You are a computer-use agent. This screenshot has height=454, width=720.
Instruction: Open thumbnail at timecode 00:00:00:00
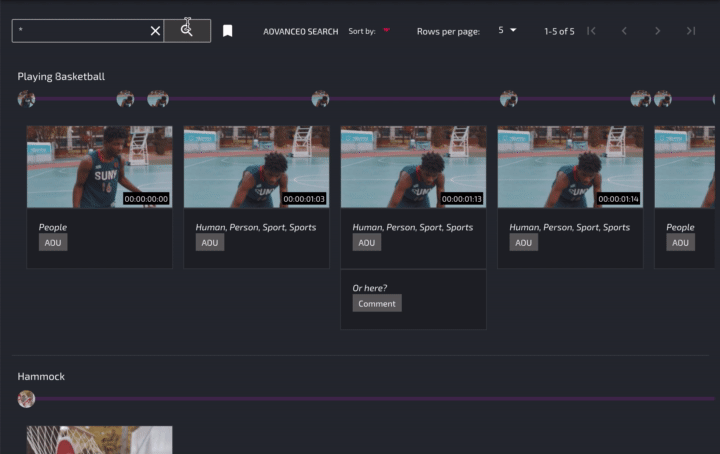click(99, 166)
